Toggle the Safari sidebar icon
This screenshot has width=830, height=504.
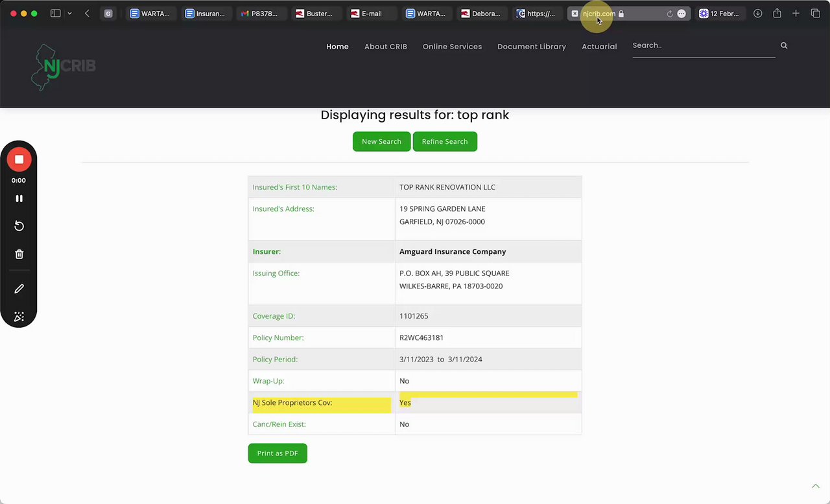(55, 14)
